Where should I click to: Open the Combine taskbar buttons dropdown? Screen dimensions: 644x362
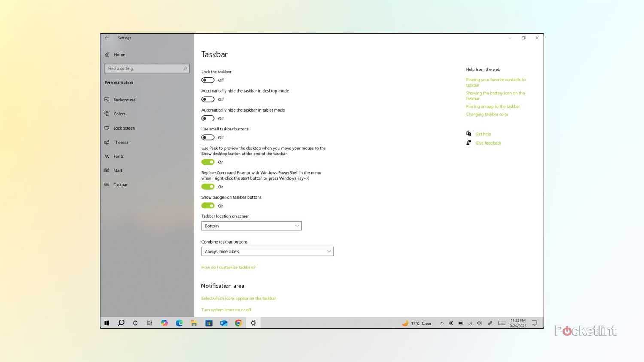click(267, 251)
